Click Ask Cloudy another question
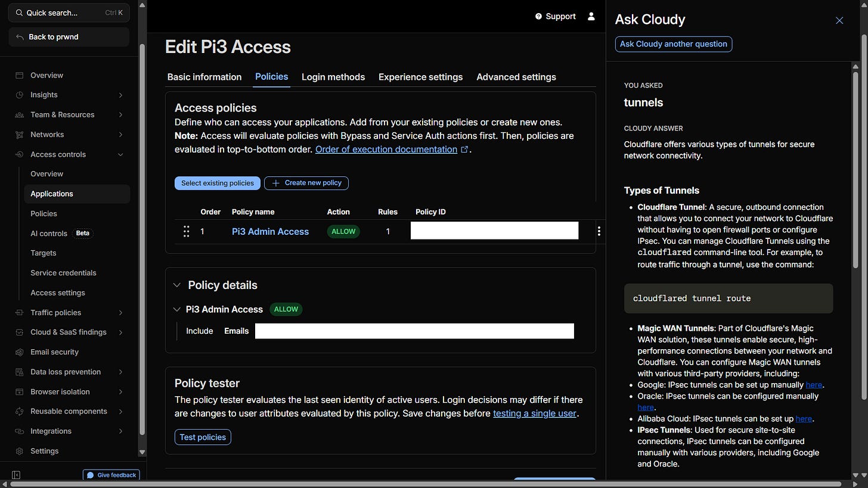 pyautogui.click(x=674, y=44)
